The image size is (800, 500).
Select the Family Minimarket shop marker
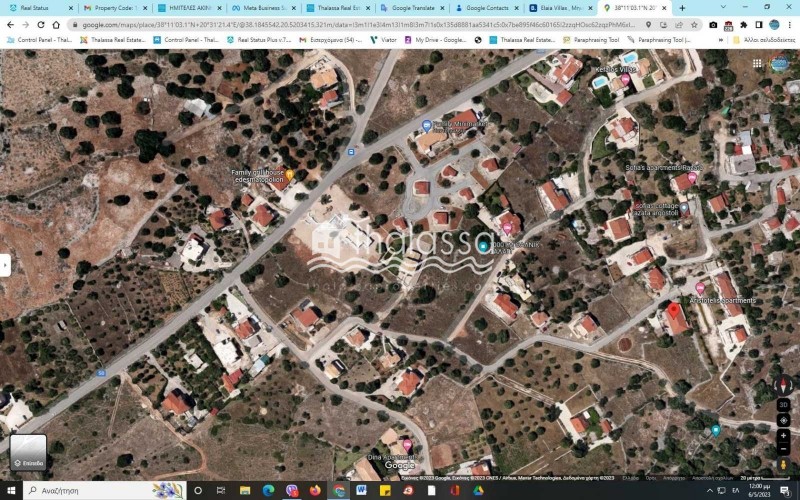pyautogui.click(x=427, y=125)
